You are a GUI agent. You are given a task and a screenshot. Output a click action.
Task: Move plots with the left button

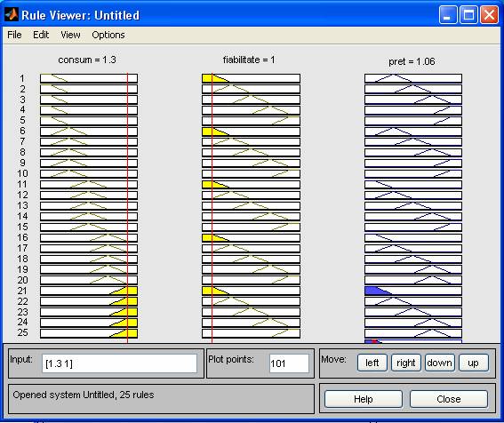tap(372, 363)
